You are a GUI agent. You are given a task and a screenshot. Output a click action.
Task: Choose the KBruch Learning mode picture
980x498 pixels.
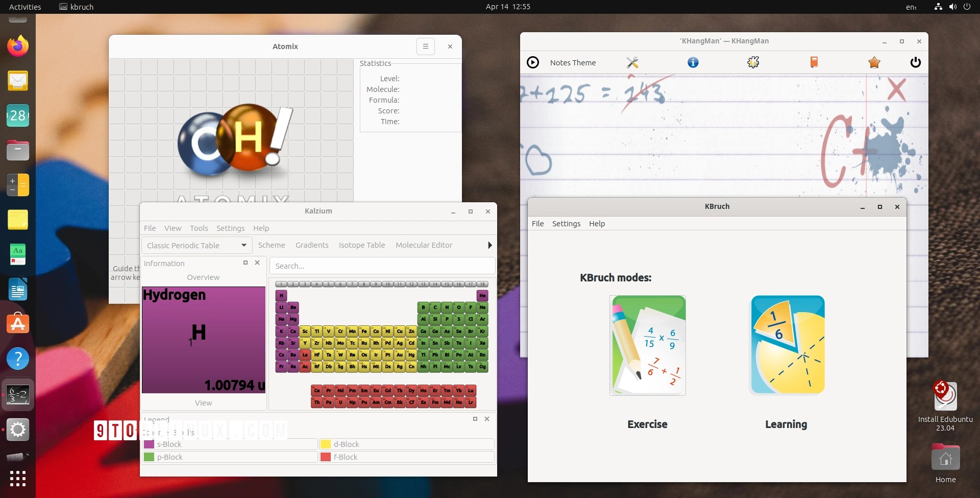pyautogui.click(x=787, y=345)
